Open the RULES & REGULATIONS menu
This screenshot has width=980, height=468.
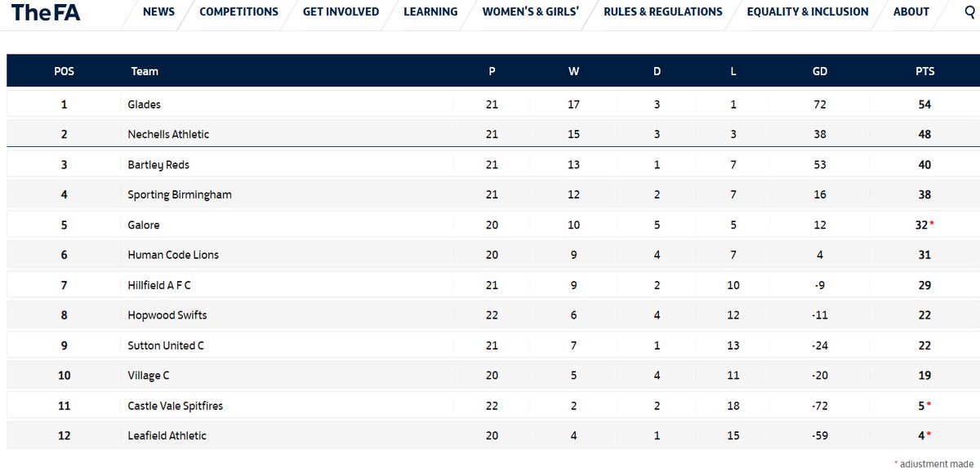point(663,11)
